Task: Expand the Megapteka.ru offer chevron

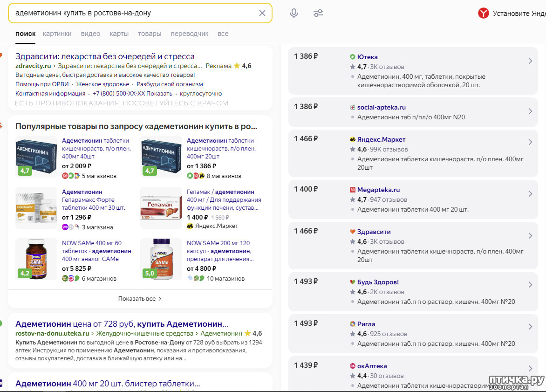Action: (530, 194)
